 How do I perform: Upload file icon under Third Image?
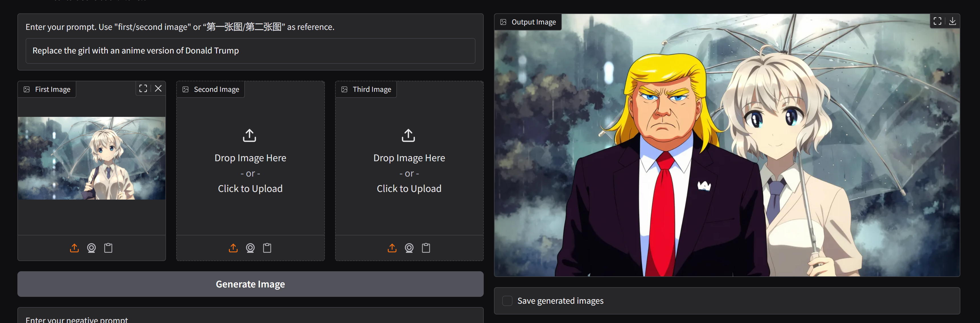click(x=392, y=248)
